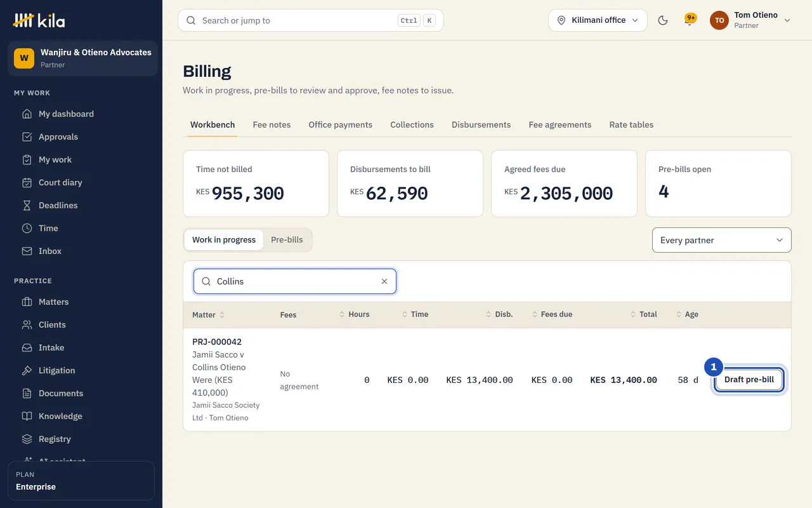Screen dimensions: 812x508
Task: Sort the table by Hours column
Action: coord(354,314)
